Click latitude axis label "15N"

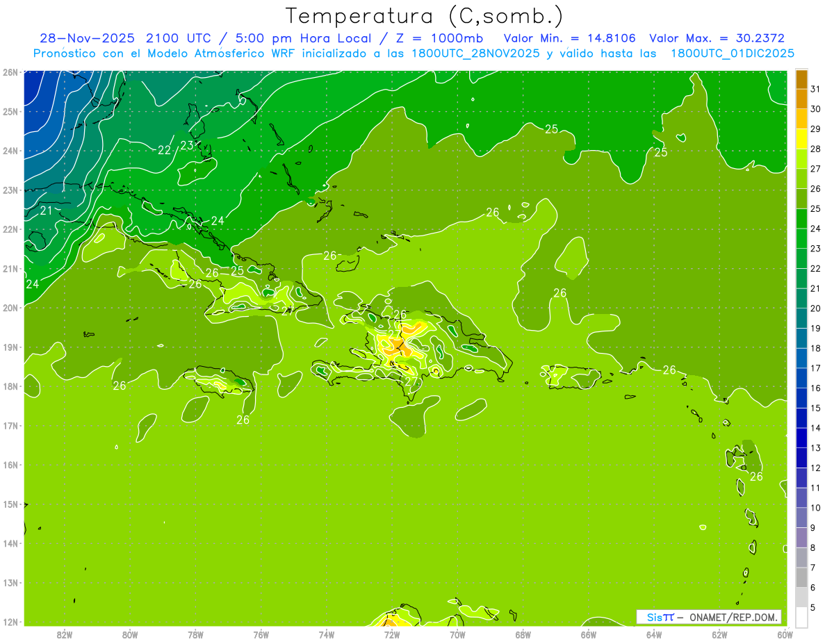(10, 504)
